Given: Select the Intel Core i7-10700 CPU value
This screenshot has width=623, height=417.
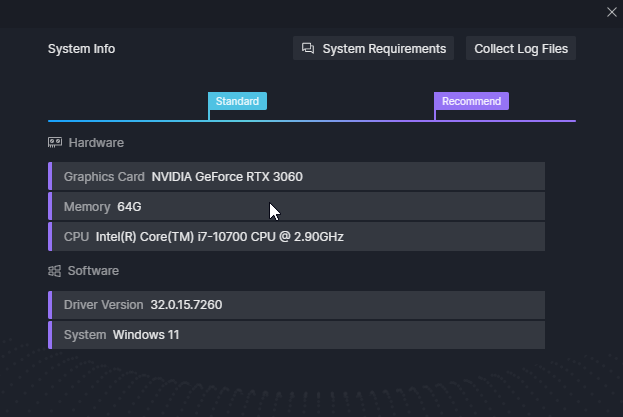Looking at the screenshot, I should pyautogui.click(x=220, y=237).
